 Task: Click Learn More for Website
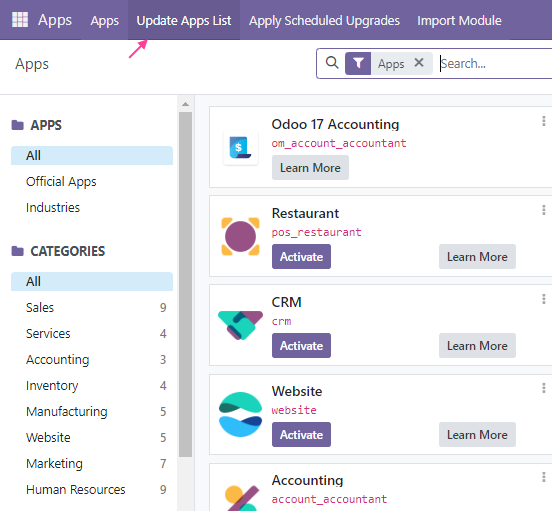(477, 435)
